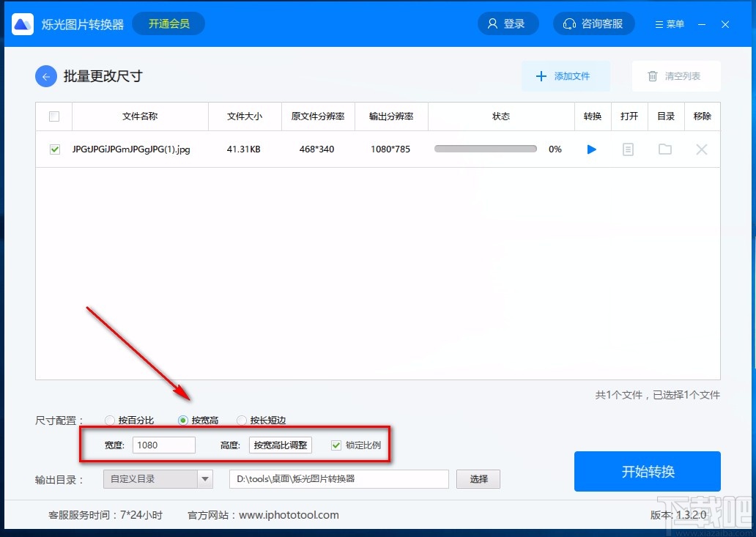Viewport: 756px width, 537px height.
Task: Click 登录 to sign in
Action: click(508, 23)
